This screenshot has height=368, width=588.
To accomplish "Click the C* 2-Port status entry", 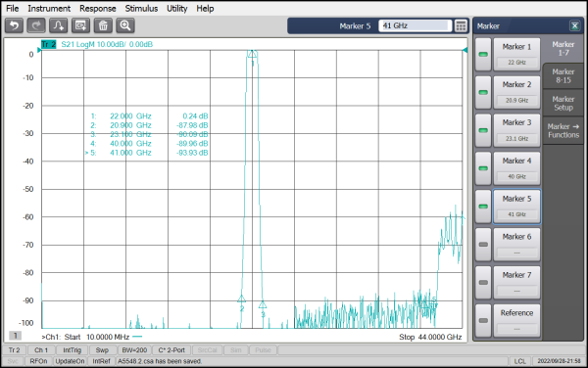I will pos(171,350).
